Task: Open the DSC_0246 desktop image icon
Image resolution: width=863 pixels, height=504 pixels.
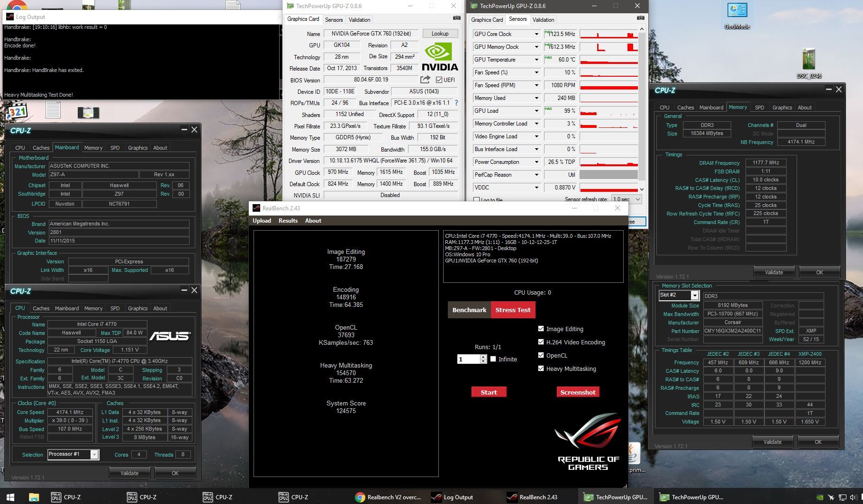Action: pos(809,63)
